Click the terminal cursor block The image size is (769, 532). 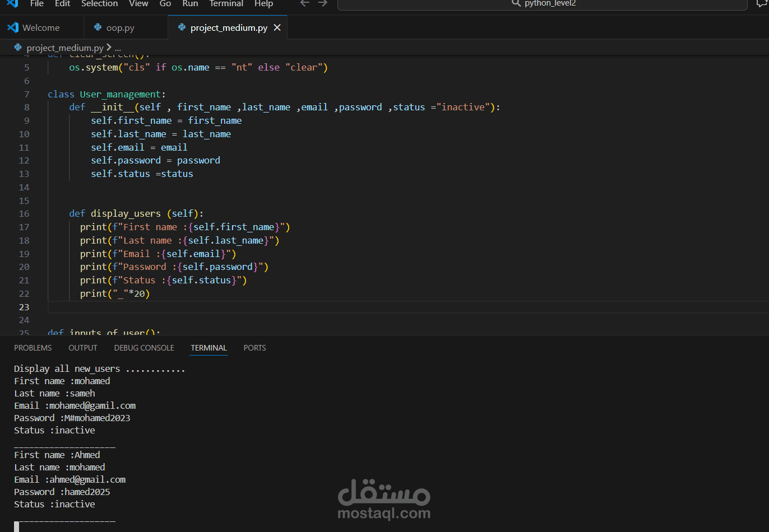coord(17,526)
